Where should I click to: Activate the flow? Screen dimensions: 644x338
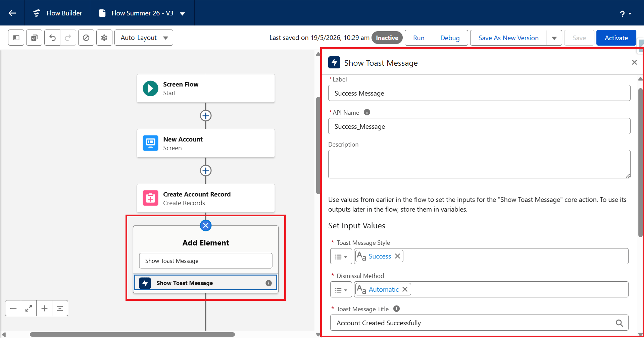[616, 38]
